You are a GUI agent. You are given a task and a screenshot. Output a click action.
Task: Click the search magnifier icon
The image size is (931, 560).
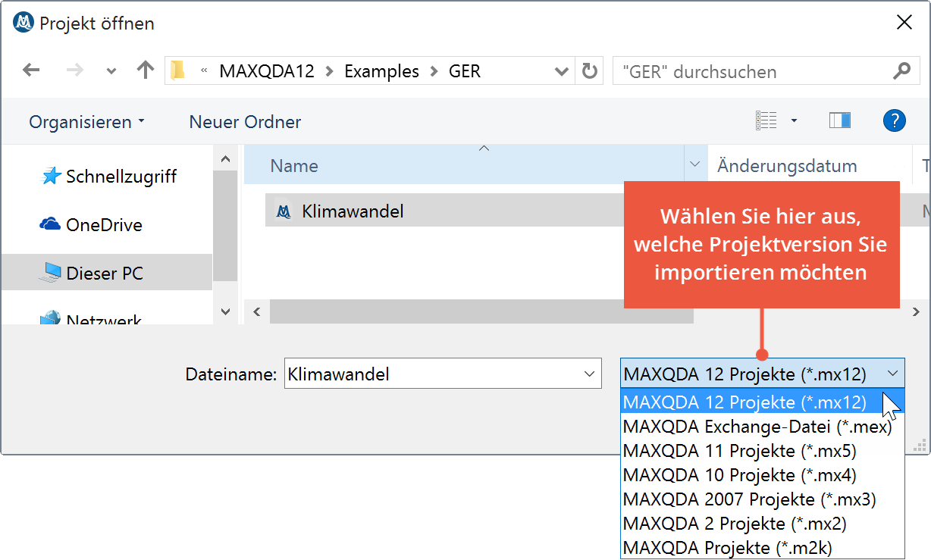point(901,72)
